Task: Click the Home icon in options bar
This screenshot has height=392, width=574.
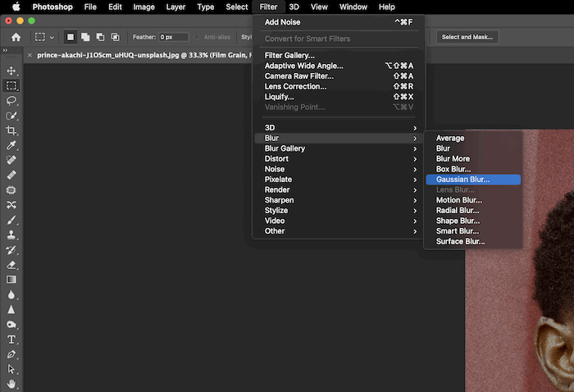Action: (16, 37)
